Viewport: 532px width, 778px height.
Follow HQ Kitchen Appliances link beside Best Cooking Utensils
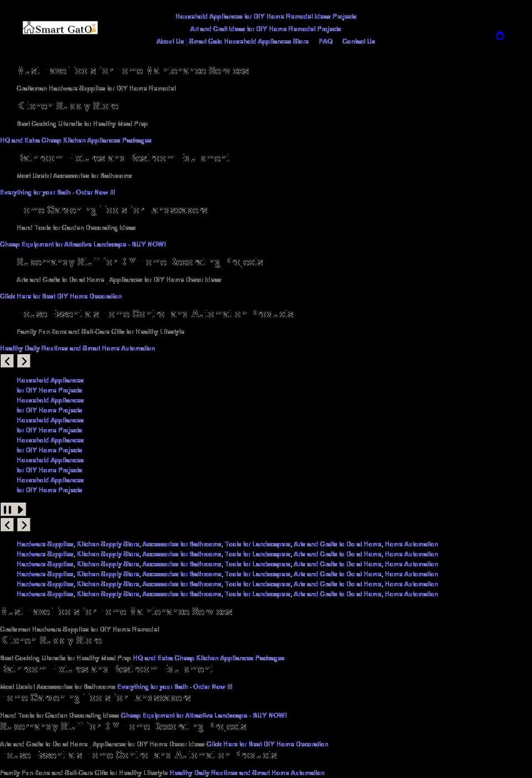(x=208, y=658)
